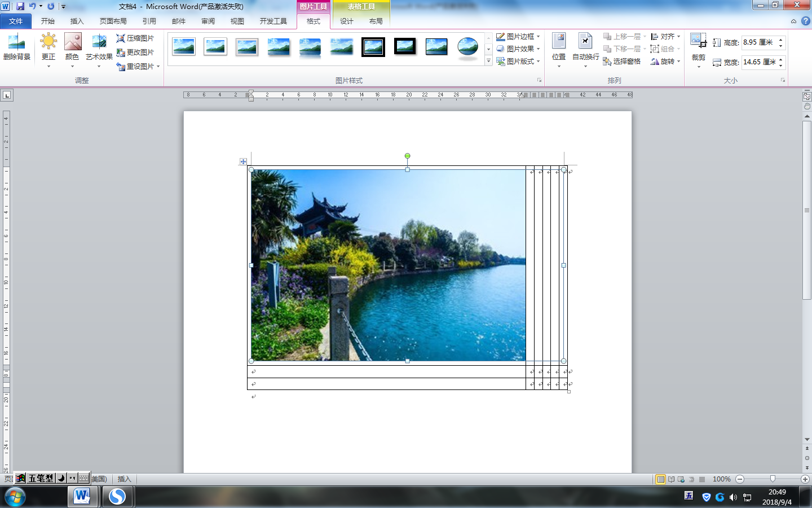Open the Page Layout (页面布局) tab
This screenshot has width=812, height=508.
click(113, 21)
